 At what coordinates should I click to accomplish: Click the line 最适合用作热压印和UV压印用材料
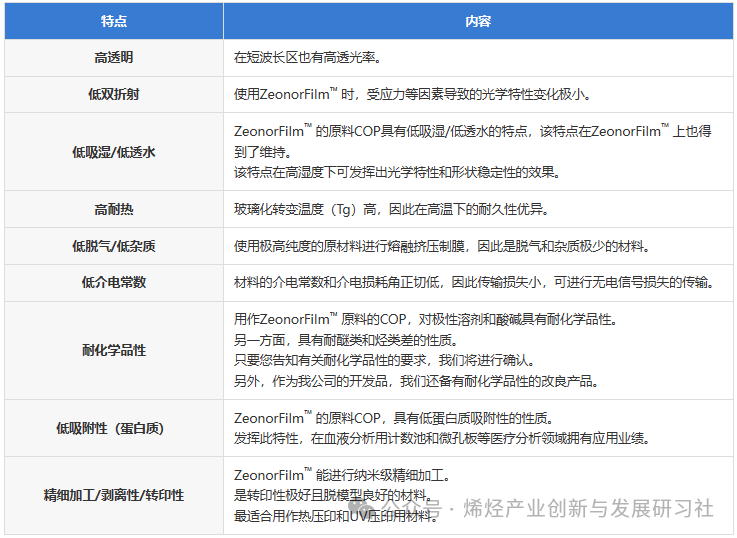(337, 516)
